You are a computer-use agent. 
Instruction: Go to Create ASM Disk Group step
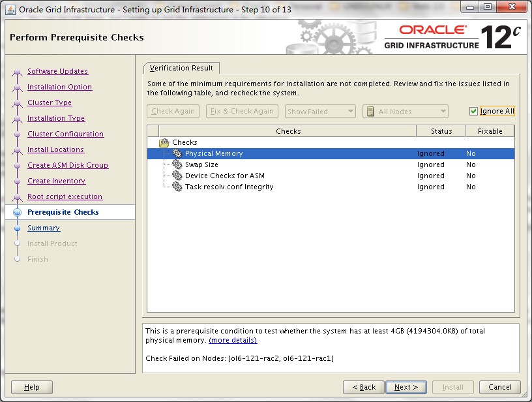tap(68, 165)
